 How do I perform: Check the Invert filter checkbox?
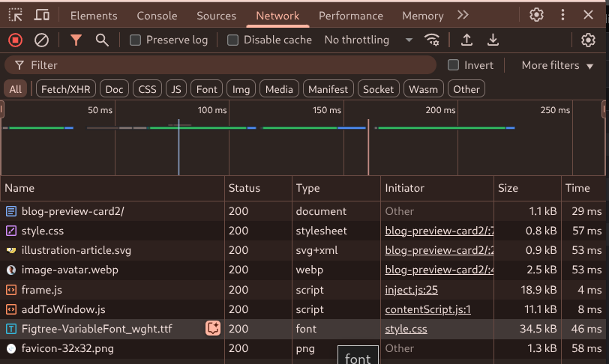click(453, 65)
